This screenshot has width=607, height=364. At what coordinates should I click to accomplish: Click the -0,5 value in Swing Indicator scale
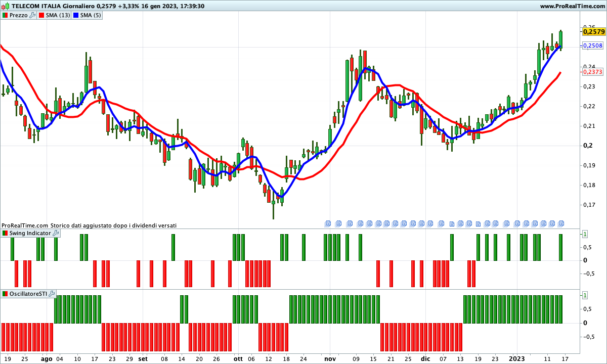589,274
